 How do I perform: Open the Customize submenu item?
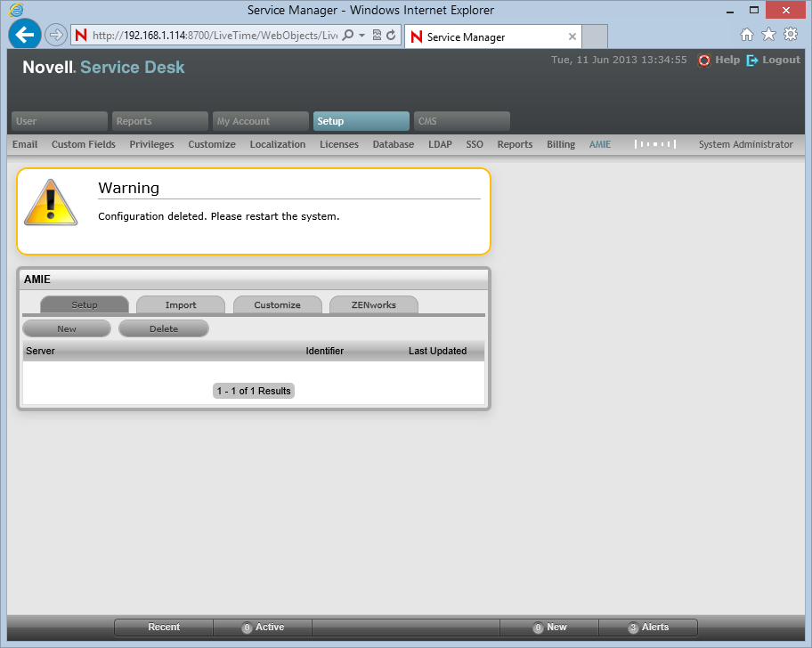click(212, 144)
